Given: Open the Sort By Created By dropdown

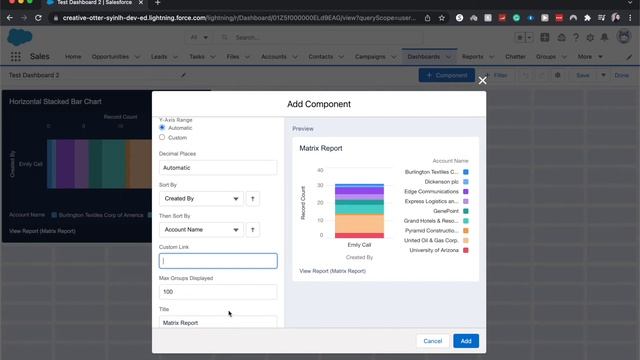Looking at the screenshot, I should [x=201, y=199].
